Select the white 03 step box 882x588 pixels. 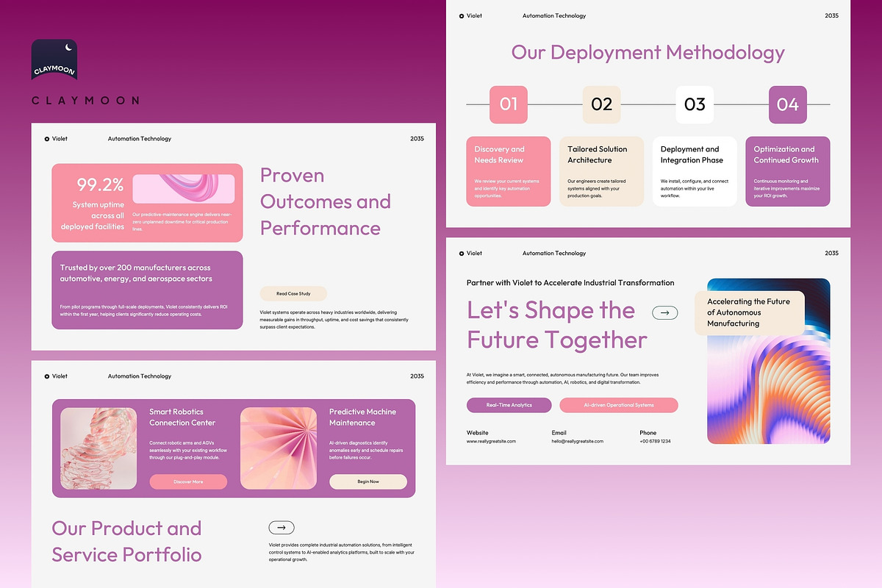(695, 104)
